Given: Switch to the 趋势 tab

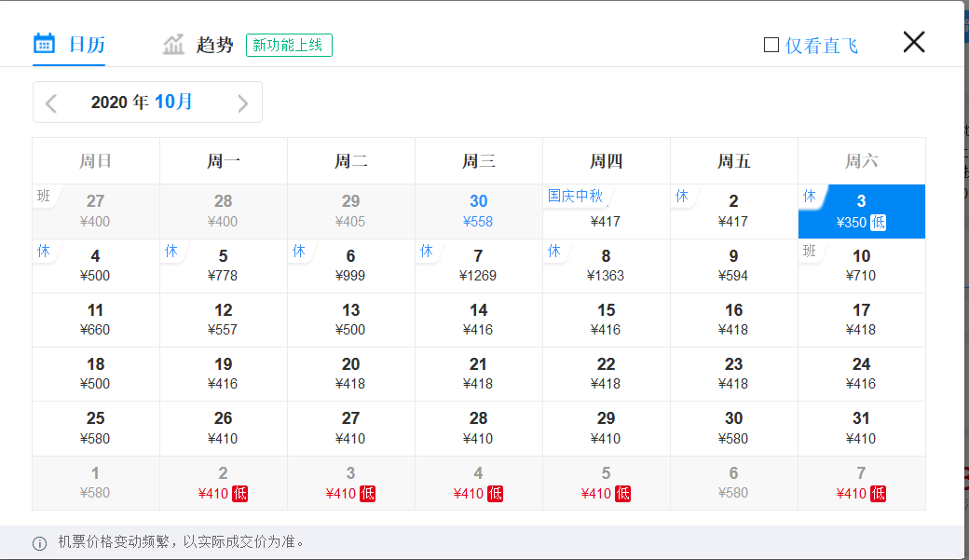Looking at the screenshot, I should tap(198, 45).
